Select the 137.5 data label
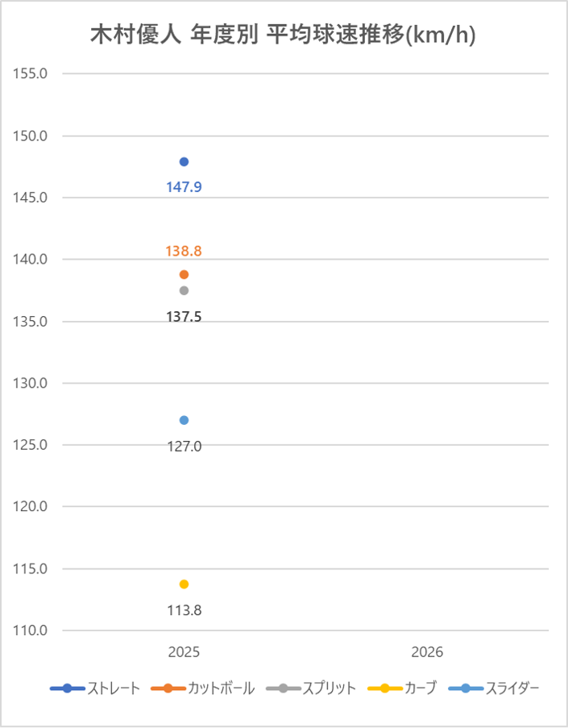This screenshot has height=728, width=568. (184, 317)
